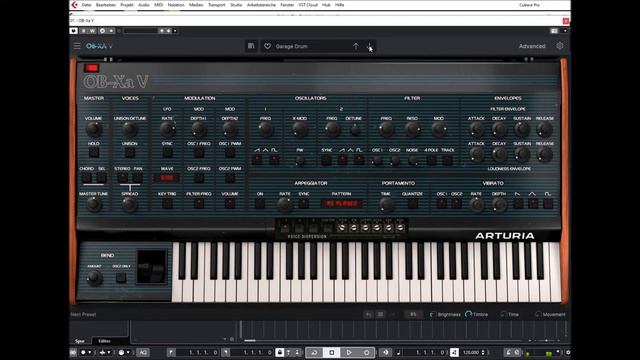
Task: Open the plugin settings gear icon
Action: (x=560, y=46)
